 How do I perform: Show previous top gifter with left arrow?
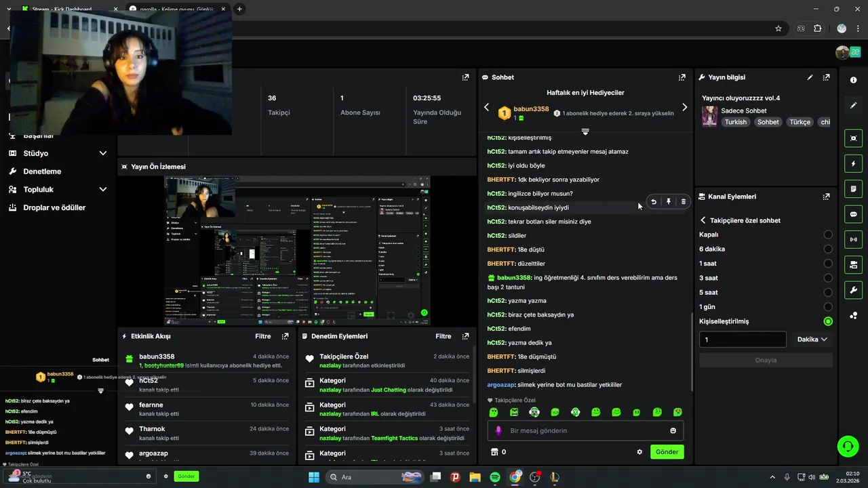[x=486, y=107]
